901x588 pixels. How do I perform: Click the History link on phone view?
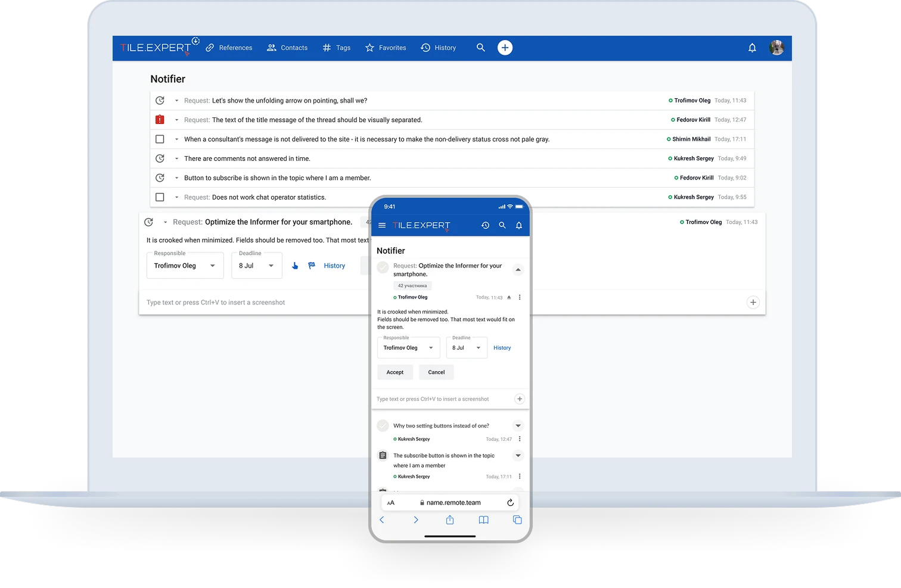[502, 348]
